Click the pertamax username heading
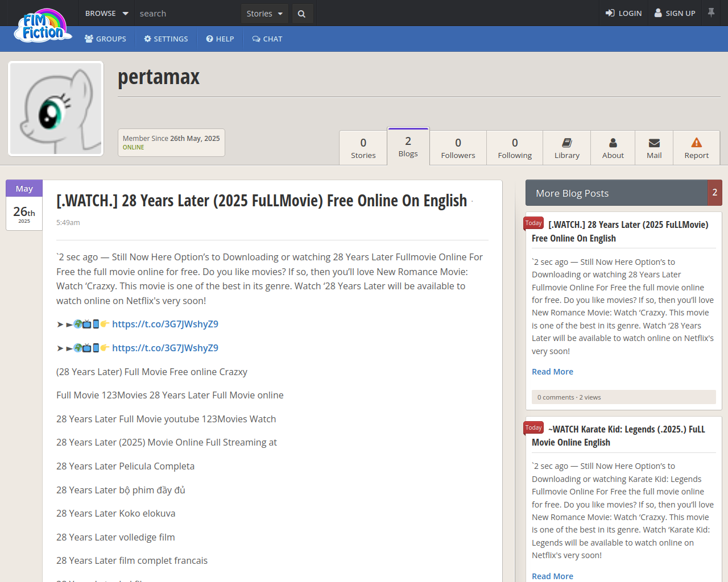The image size is (728, 582). point(159,77)
